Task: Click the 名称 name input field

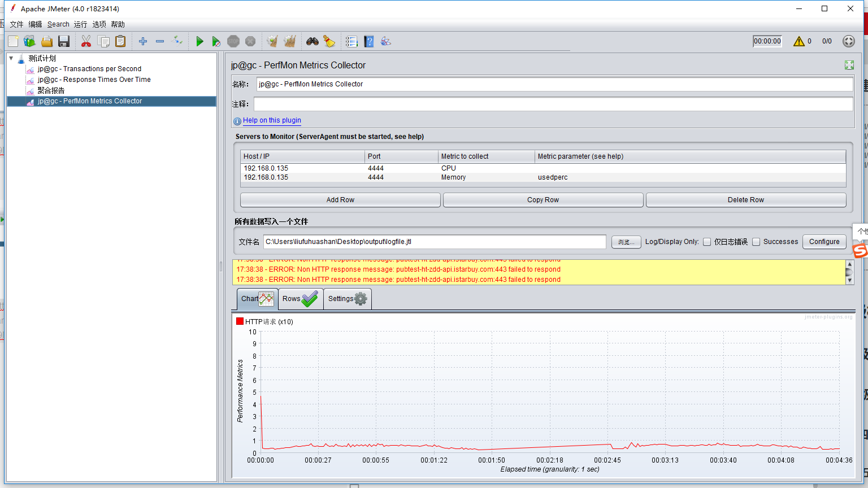Action: (554, 84)
